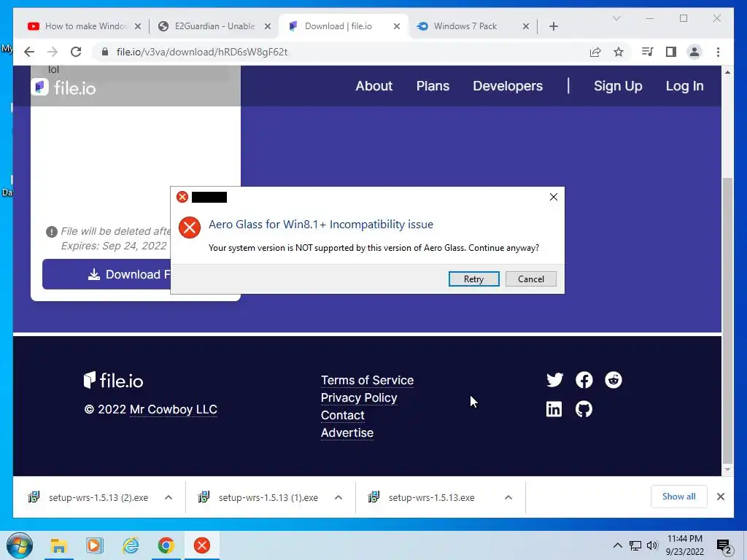Screen dimensions: 747x560
Task: Click the scrollbar down arrow
Action: point(727,470)
